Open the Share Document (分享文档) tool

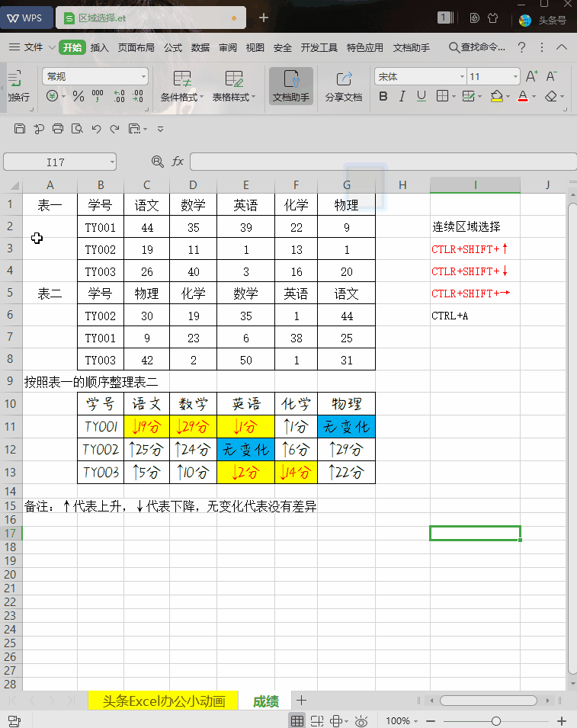coord(344,86)
